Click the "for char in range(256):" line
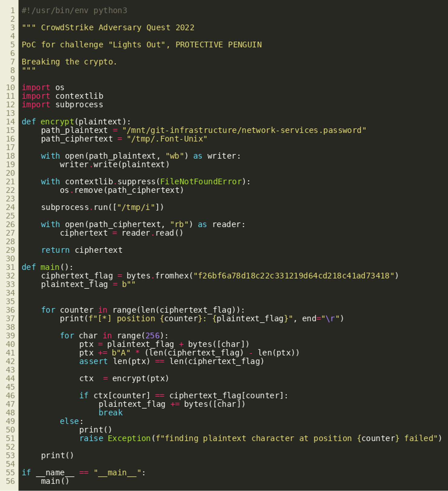448x491 pixels. [x=114, y=336]
